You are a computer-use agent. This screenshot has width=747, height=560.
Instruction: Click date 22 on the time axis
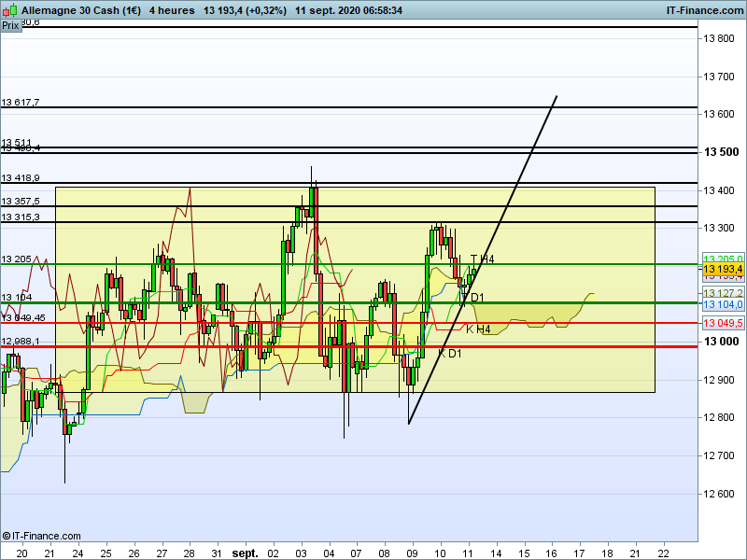pyautogui.click(x=663, y=553)
